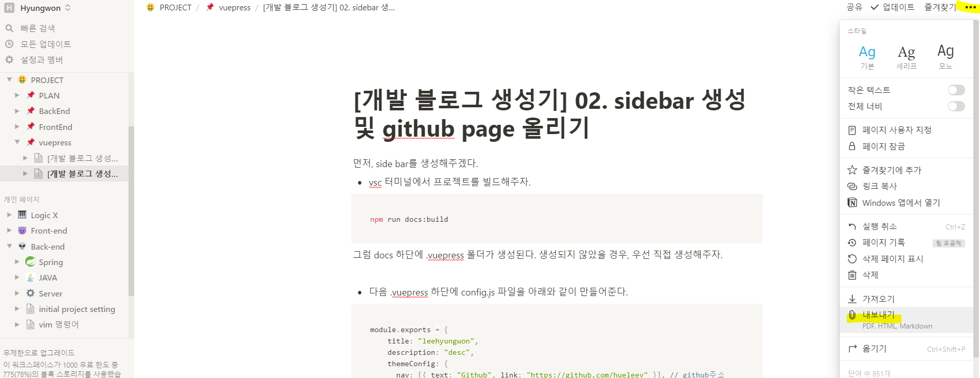Click the page customize icon in menu
This screenshot has height=378, width=980.
tap(852, 130)
